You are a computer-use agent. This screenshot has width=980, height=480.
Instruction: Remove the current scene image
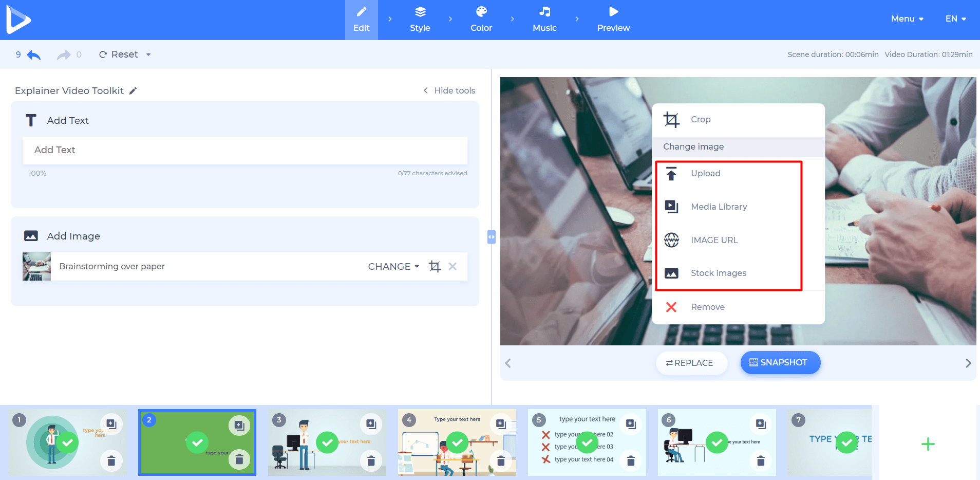[x=707, y=307]
